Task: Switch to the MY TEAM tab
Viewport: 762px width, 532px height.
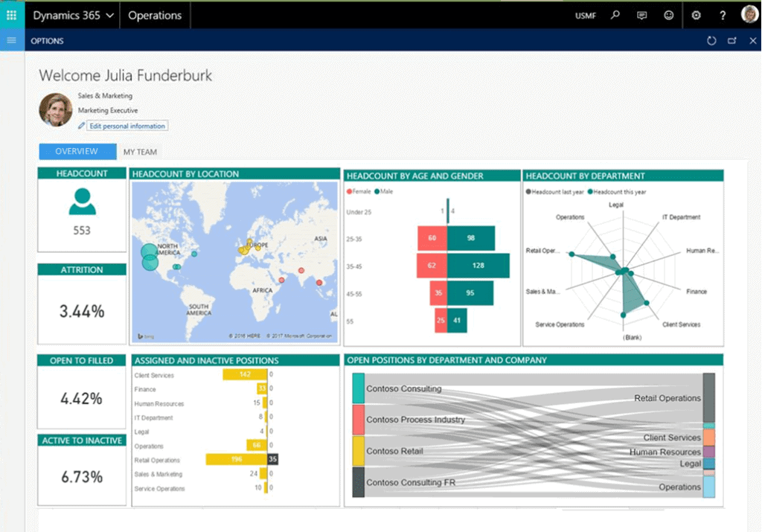Action: (140, 152)
